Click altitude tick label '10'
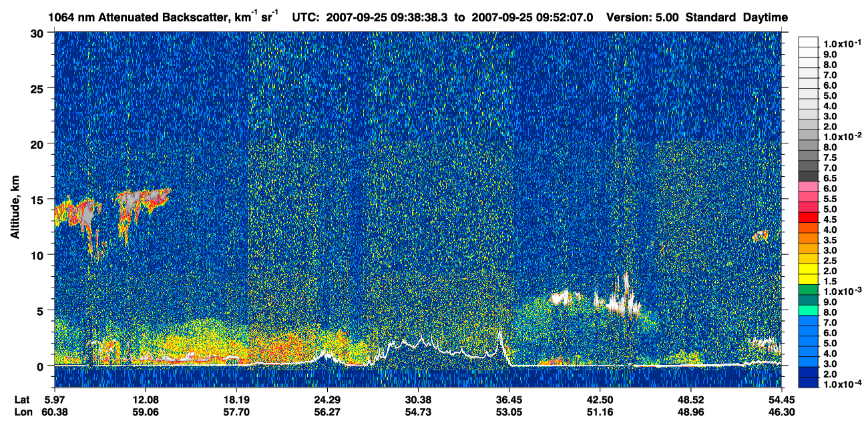 (x=39, y=255)
